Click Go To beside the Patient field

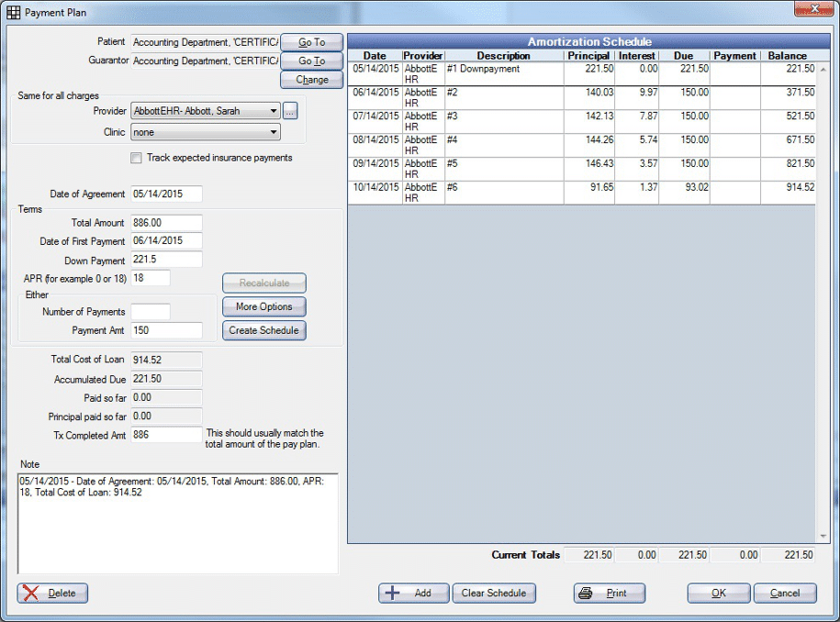(311, 42)
